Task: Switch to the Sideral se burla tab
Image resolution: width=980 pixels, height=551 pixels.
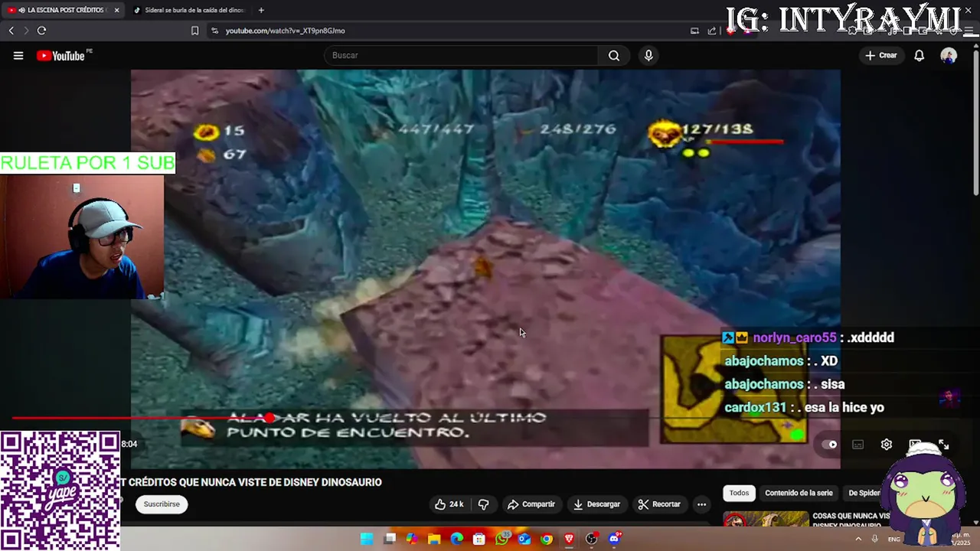Action: pyautogui.click(x=188, y=10)
